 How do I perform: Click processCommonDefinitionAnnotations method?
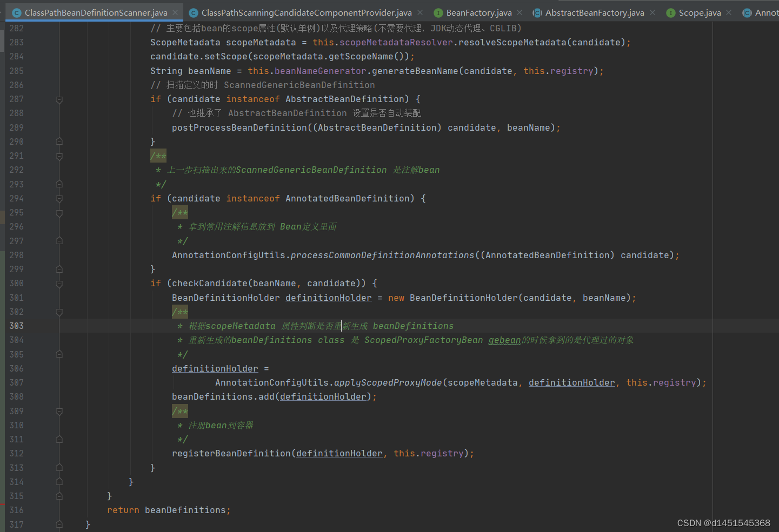(x=383, y=255)
